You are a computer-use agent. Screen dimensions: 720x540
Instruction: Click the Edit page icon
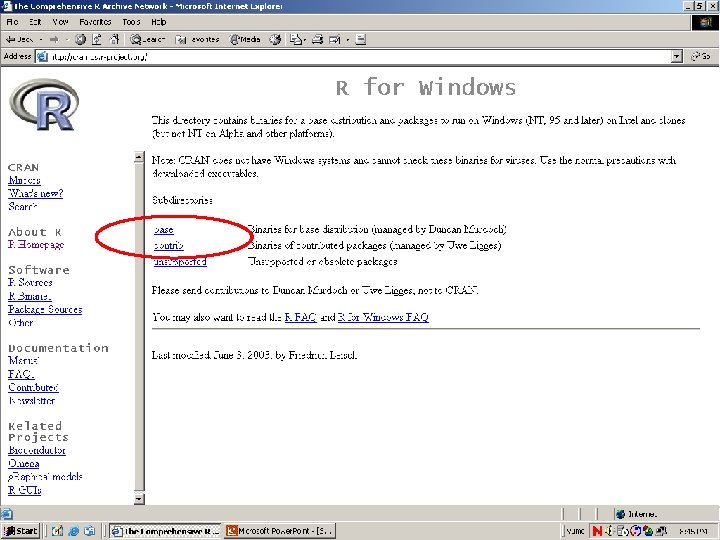tap(335, 39)
